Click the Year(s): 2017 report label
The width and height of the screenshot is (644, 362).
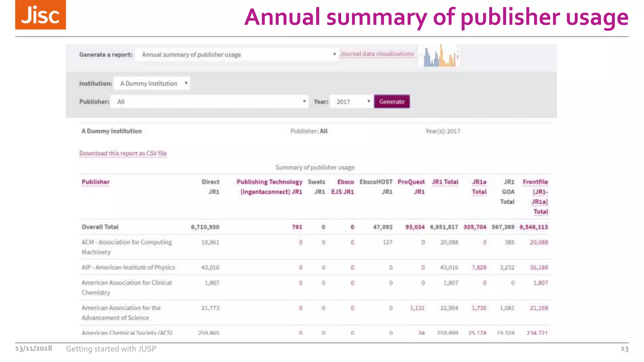click(443, 131)
